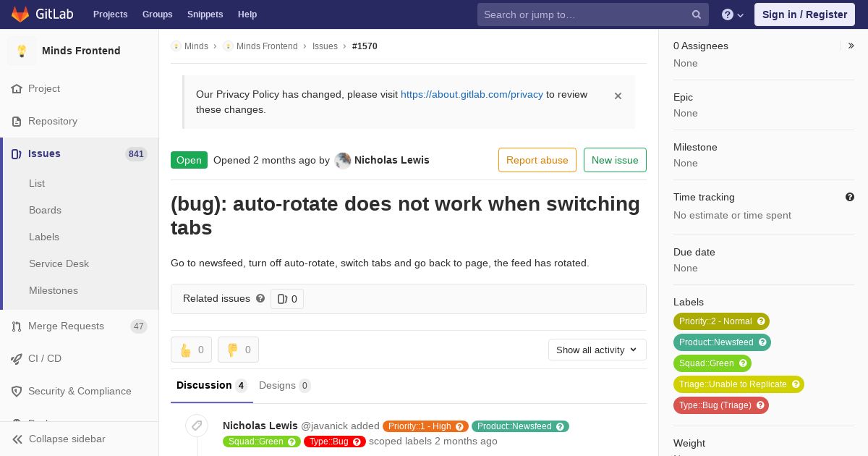This screenshot has height=456, width=868.
Task: Click the Merge Requests icon
Action: [x=17, y=326]
